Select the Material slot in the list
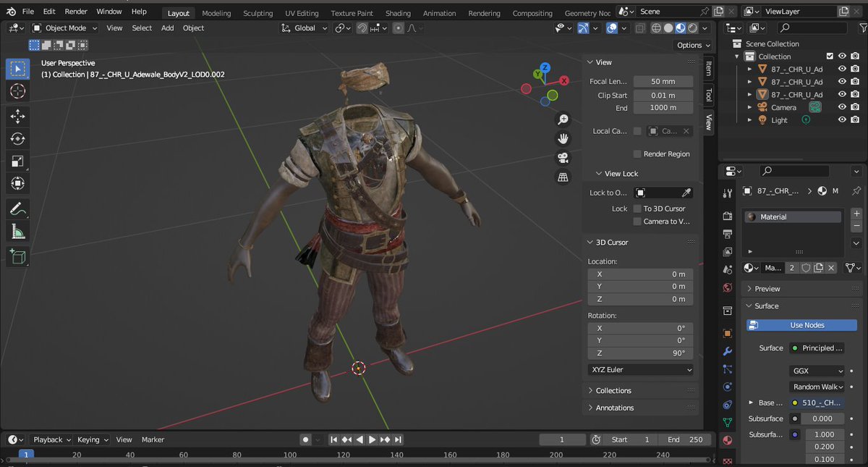Viewport: 868px width, 467px height. coord(793,216)
